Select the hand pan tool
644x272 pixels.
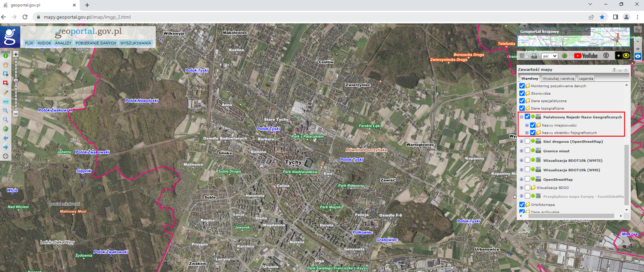tap(6, 64)
